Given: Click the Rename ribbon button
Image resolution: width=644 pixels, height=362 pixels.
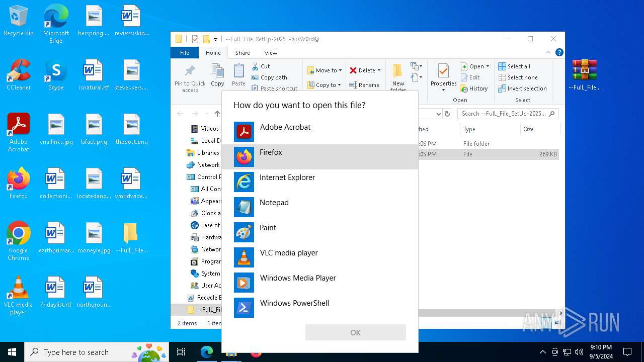Looking at the screenshot, I should tap(365, 85).
